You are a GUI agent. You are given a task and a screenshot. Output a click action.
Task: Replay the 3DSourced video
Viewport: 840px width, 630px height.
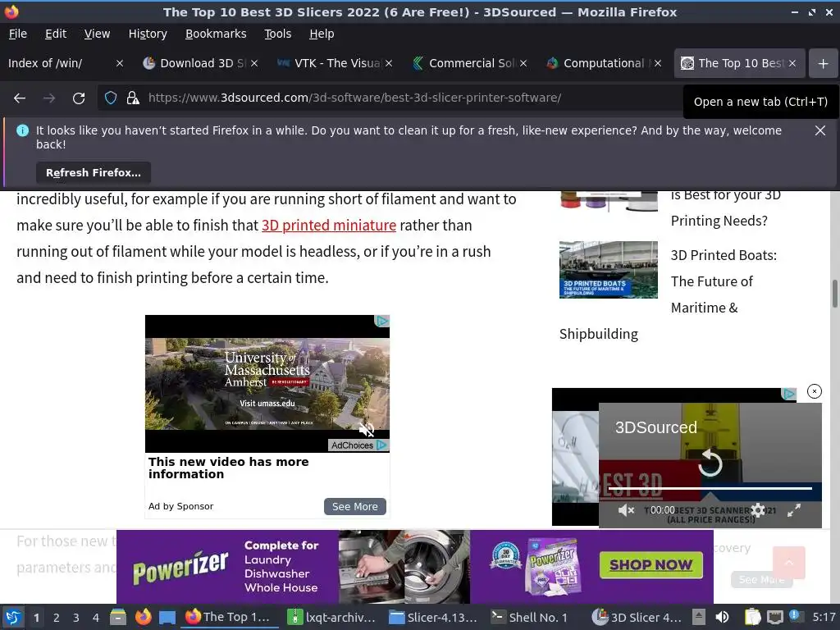click(710, 463)
